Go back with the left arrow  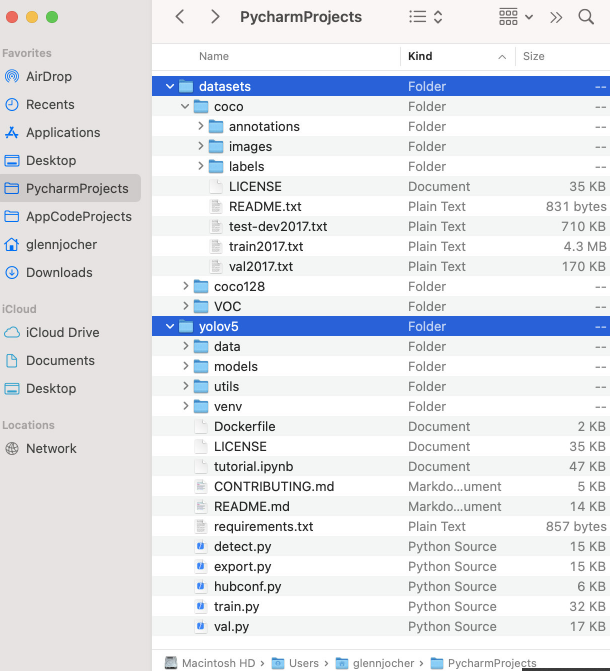180,17
